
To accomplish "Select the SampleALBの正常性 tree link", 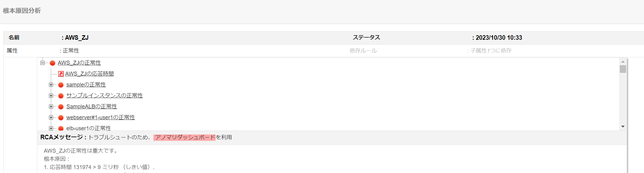I will [92, 107].
